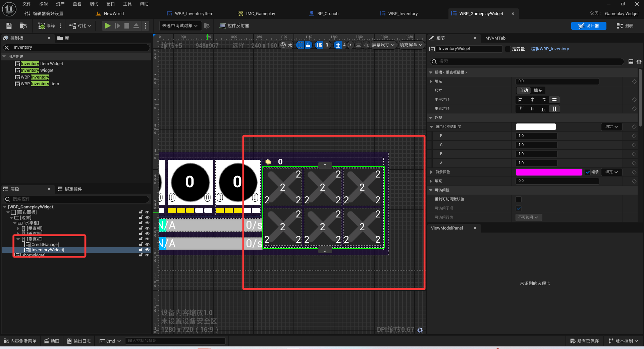
Task: Toggle visibility eye for CreditGauage row
Action: click(x=147, y=245)
